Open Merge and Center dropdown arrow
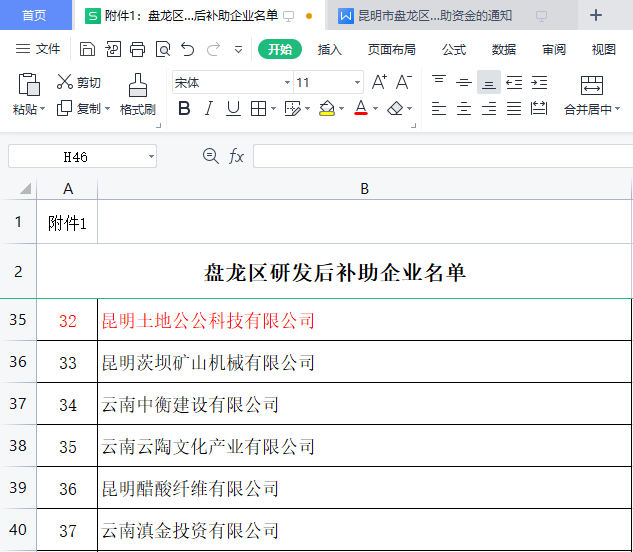Image resolution: width=633 pixels, height=552 pixels. tap(617, 109)
